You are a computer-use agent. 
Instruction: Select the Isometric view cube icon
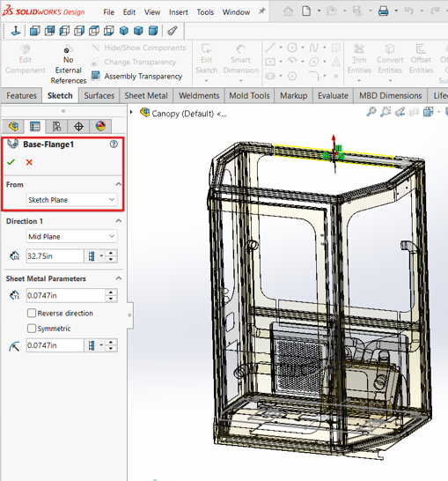124,31
